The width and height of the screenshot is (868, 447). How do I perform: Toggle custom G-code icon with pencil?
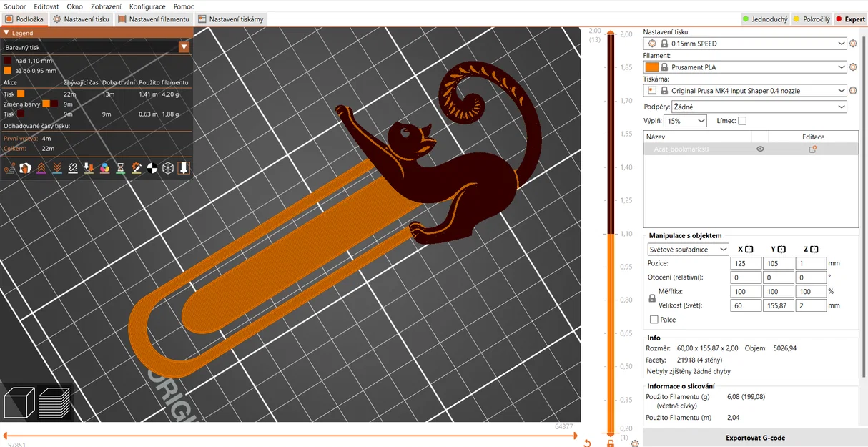click(136, 168)
